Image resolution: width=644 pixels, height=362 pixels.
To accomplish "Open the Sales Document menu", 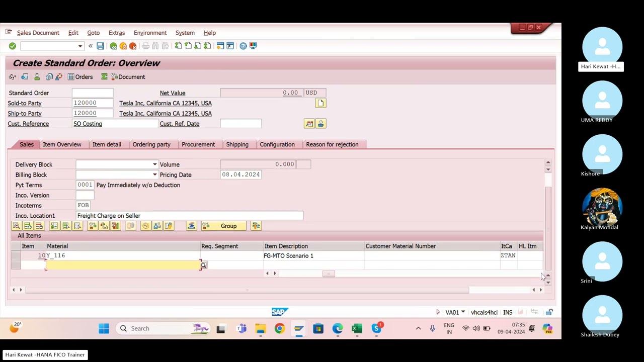I will (x=38, y=33).
